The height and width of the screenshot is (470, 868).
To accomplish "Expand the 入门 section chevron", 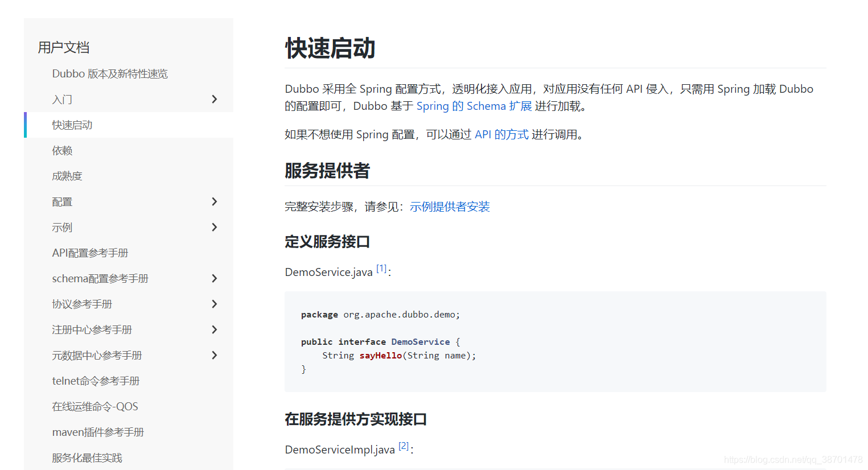I will click(215, 99).
